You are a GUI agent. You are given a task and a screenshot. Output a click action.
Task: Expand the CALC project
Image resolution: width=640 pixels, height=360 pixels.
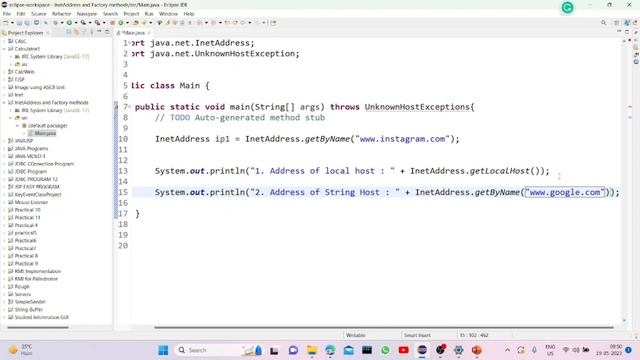point(4,41)
